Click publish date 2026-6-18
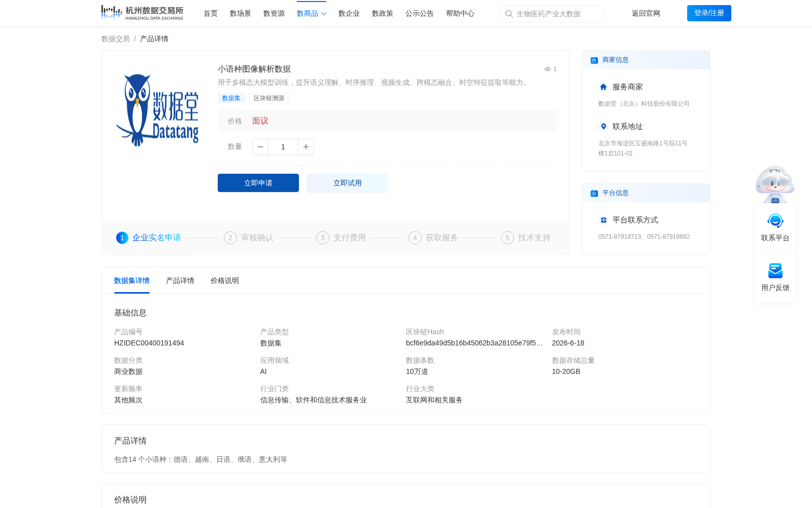The image size is (812, 508). (568, 343)
